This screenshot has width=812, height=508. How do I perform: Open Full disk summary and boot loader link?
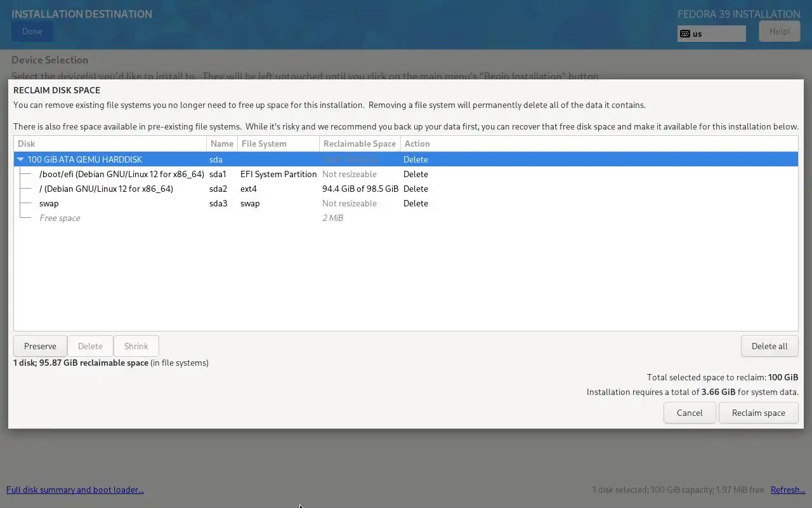(x=75, y=490)
